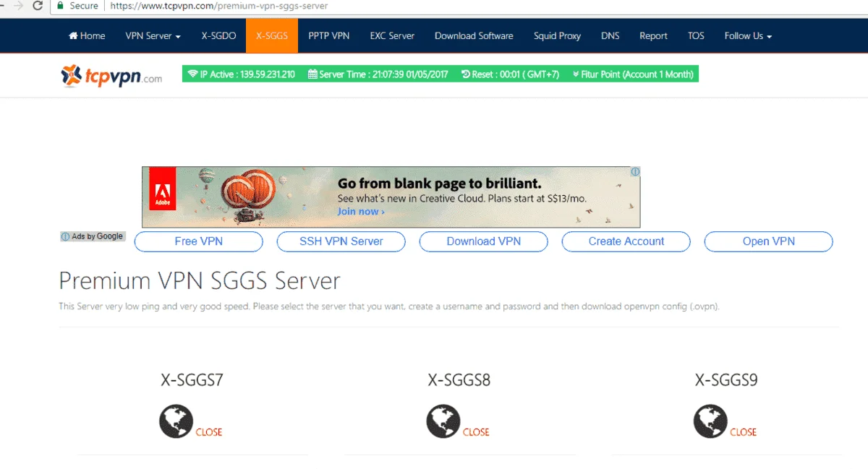Click the IP Active wifi icon

pyautogui.click(x=192, y=74)
